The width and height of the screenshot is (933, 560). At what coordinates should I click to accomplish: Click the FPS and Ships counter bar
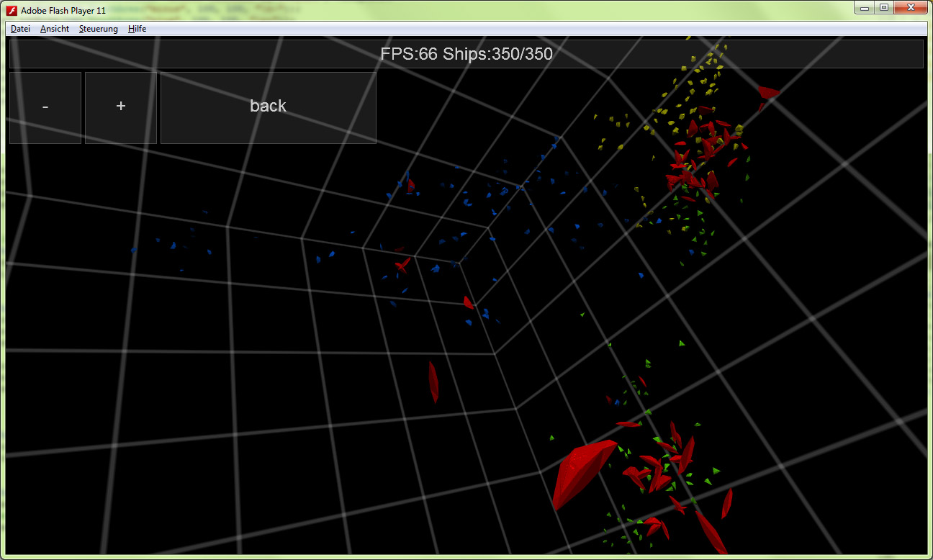[466, 54]
